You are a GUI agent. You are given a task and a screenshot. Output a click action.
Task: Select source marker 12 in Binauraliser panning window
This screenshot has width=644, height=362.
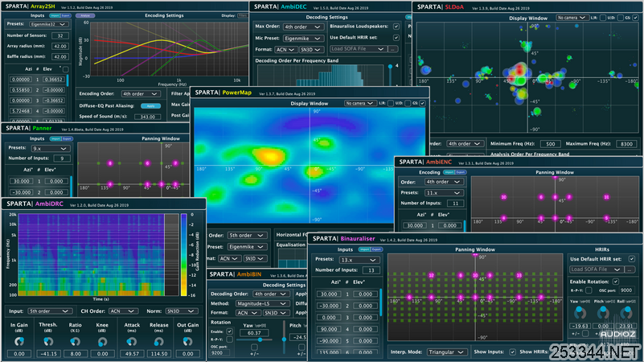431,275
